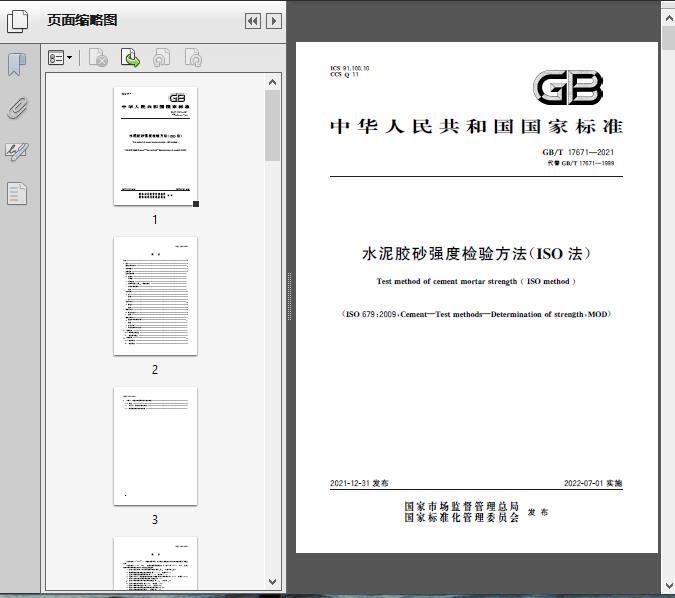Click the '2022-07-01 实施' date text
Viewport: 675px width, 598px height.
click(593, 483)
